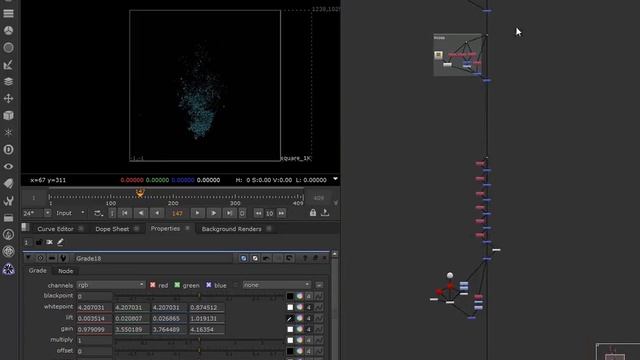640x360 pixels.
Task: Open the Transform nodes menu
Action: tap(8, 98)
